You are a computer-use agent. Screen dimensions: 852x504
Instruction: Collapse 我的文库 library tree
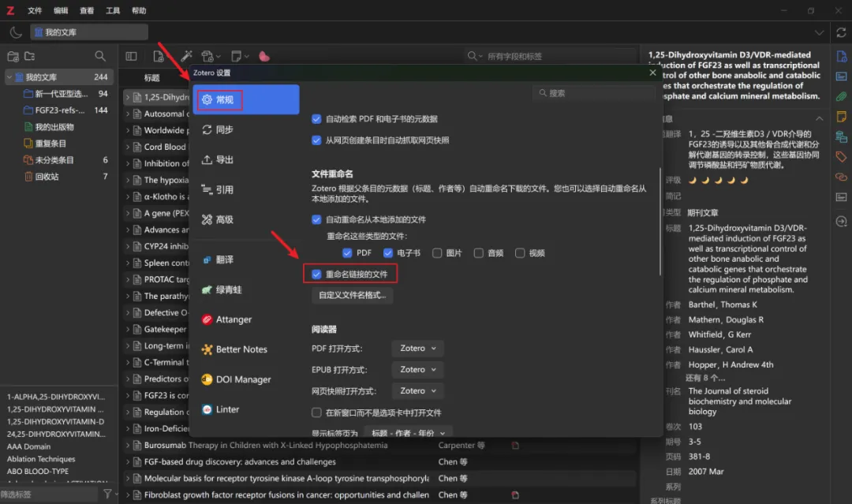(x=9, y=77)
